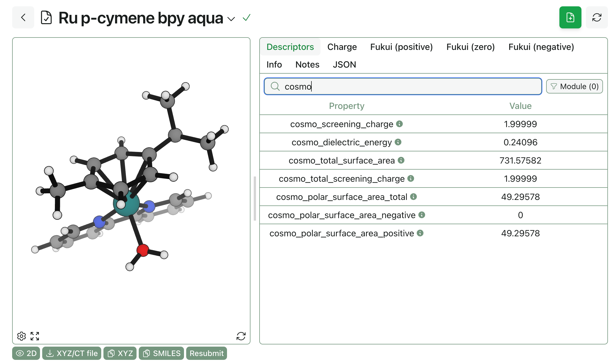614x364 pixels.
Task: Toggle the 2D structure view
Action: click(x=26, y=353)
